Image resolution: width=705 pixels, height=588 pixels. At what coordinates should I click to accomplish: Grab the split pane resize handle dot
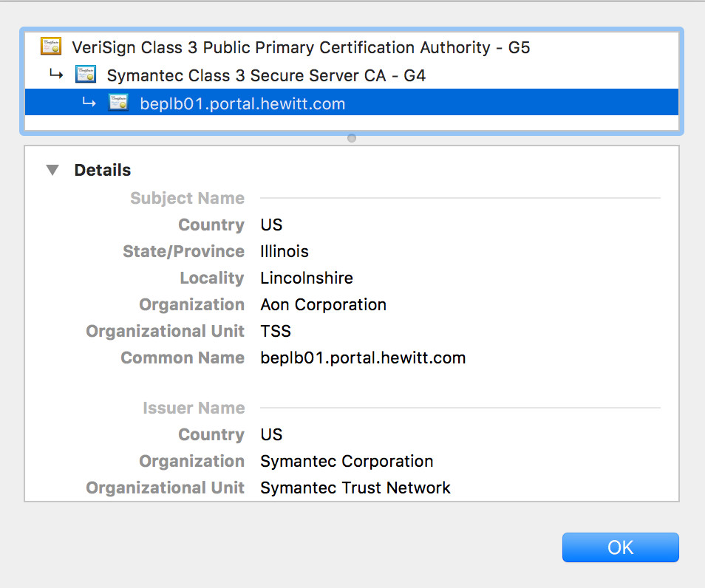click(x=352, y=138)
